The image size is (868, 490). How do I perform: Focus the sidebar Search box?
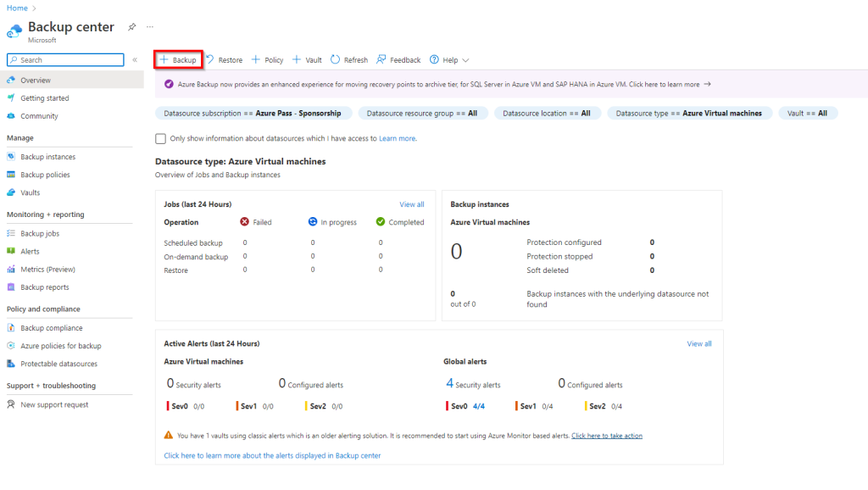(65, 60)
